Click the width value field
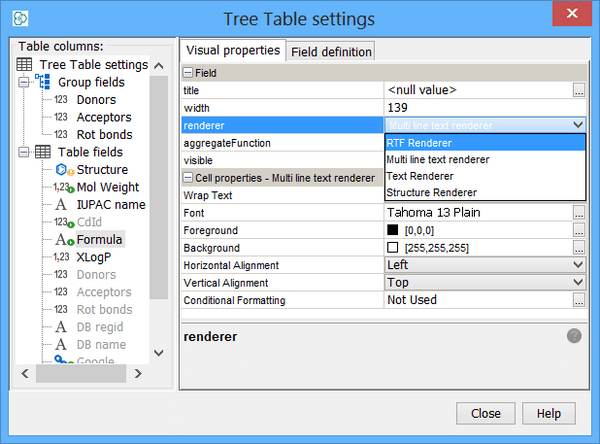This screenshot has height=444, width=600. click(478, 108)
